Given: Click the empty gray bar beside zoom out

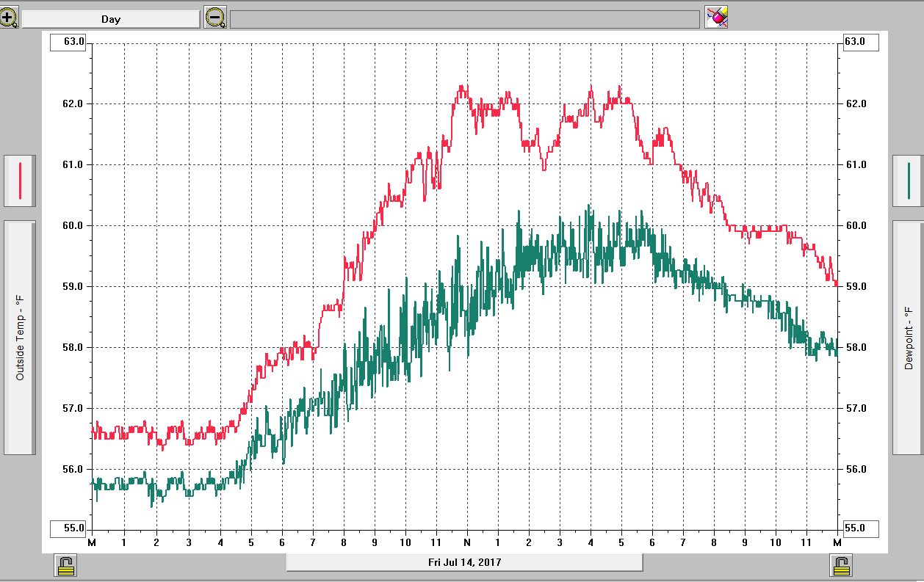Looking at the screenshot, I should tap(464, 19).
